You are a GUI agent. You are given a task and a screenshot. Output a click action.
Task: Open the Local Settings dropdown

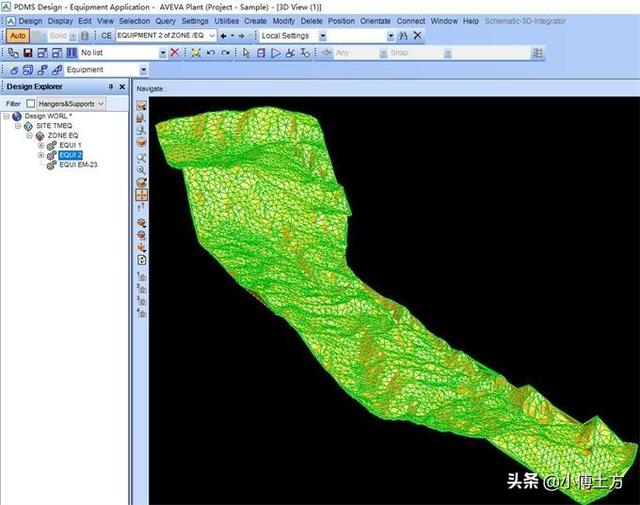click(x=323, y=36)
